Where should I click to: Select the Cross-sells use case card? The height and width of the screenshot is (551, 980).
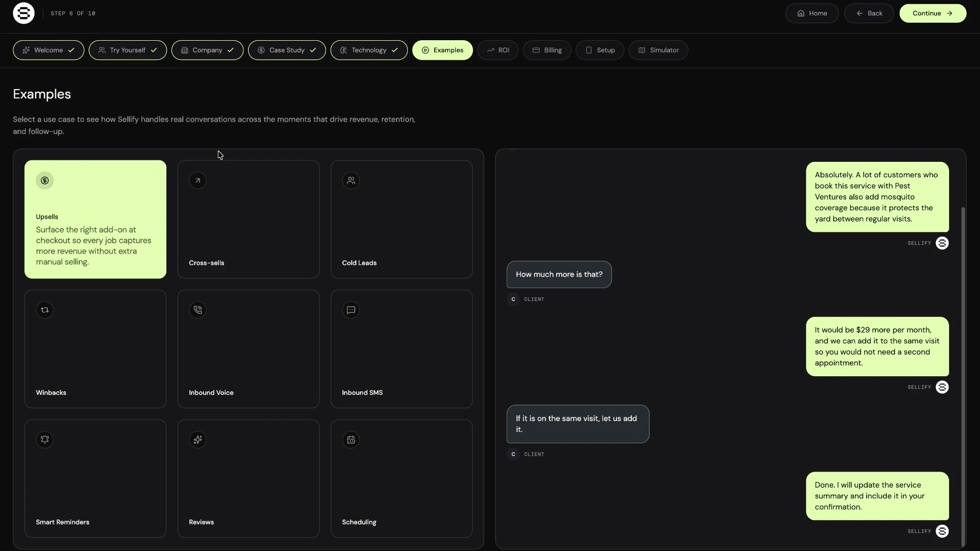(x=248, y=220)
